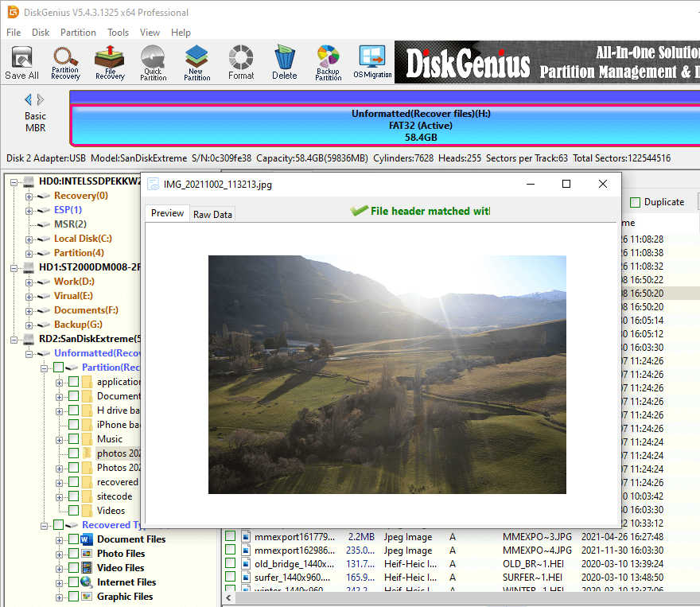Expand the Photo Files category
700x607 pixels.
(x=60, y=554)
